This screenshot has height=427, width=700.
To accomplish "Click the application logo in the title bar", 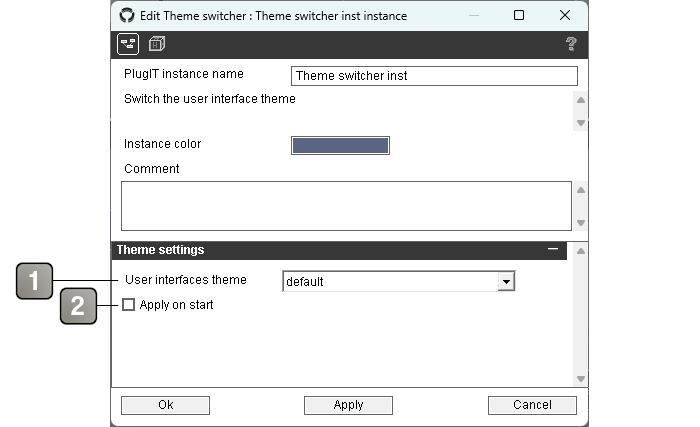I will pos(127,16).
